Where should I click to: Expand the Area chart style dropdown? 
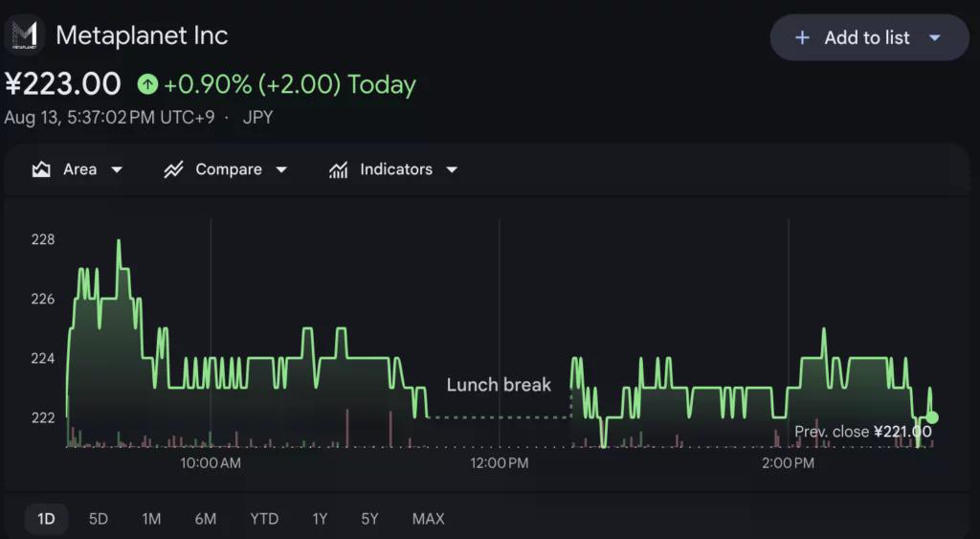(x=117, y=169)
